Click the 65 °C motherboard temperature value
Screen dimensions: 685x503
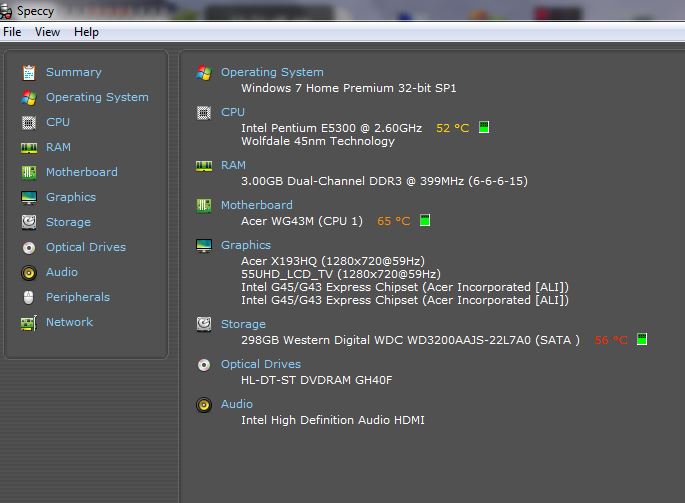coord(394,221)
